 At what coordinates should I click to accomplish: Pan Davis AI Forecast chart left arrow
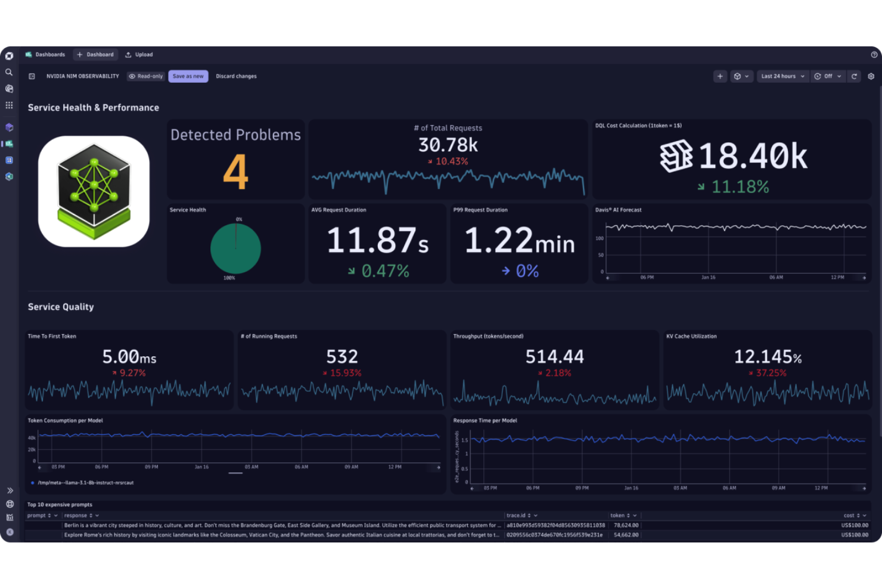[607, 278]
